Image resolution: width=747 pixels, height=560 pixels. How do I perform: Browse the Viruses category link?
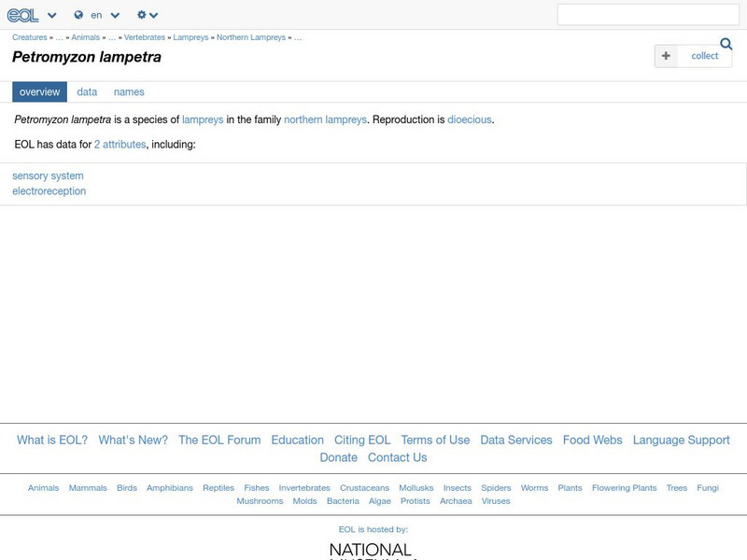[x=496, y=501]
